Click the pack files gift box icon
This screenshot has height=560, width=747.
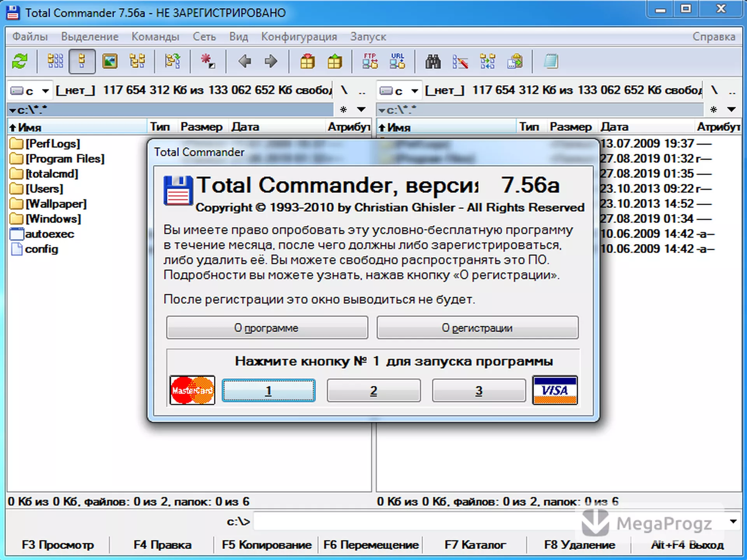307,61
